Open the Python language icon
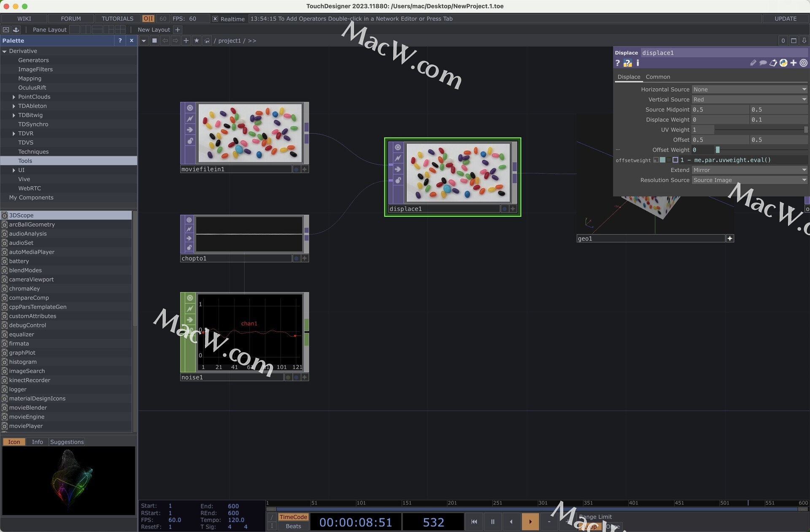The width and height of the screenshot is (810, 532). click(x=783, y=63)
